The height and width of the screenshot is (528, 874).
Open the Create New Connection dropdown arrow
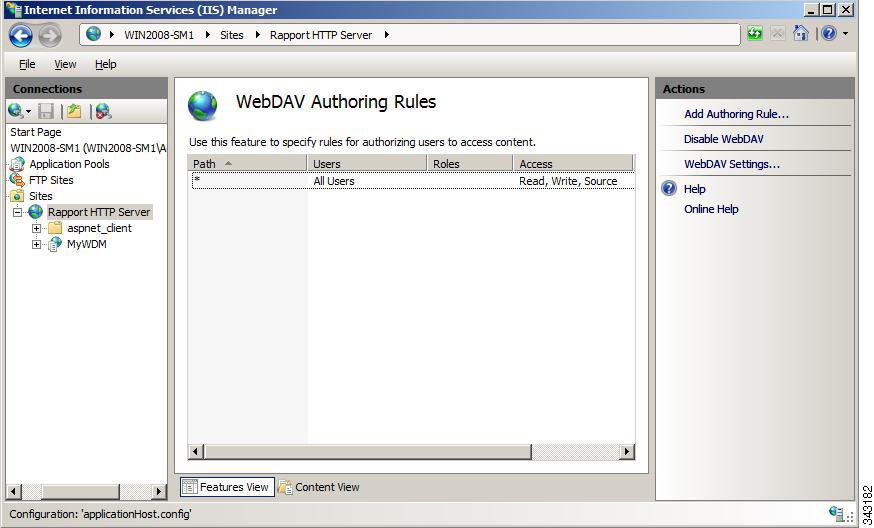[28, 112]
